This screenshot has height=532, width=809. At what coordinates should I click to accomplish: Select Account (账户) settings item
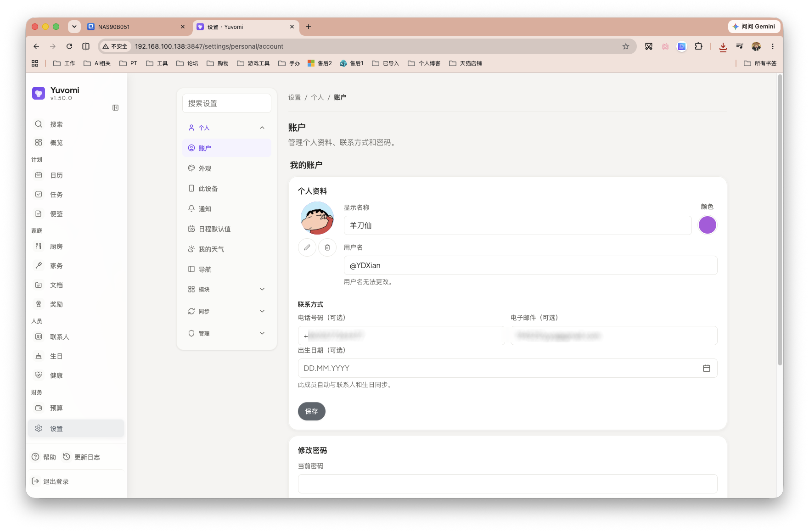(x=227, y=148)
